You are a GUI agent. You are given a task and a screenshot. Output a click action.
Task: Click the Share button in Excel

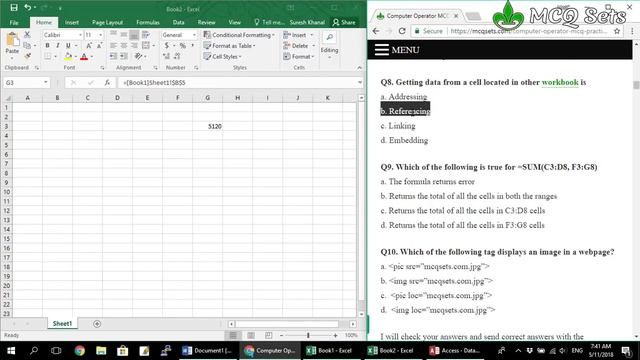(344, 22)
